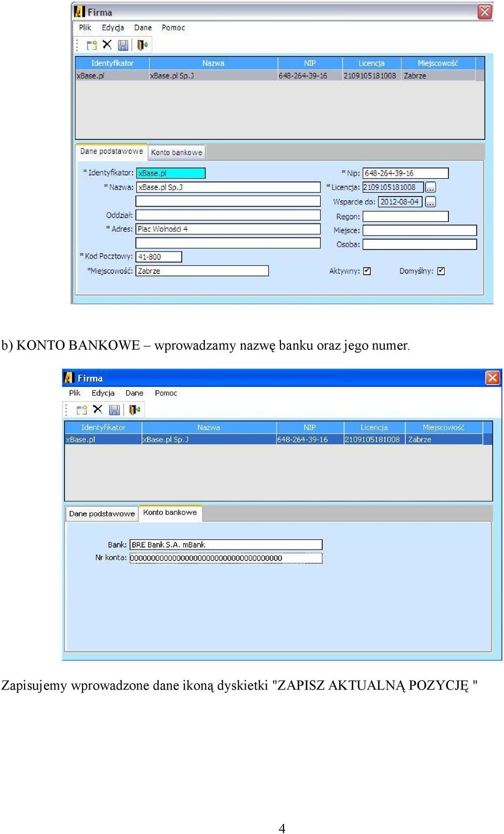
Task: Open the ellipsis button beside Licencja field
Action: [430, 188]
